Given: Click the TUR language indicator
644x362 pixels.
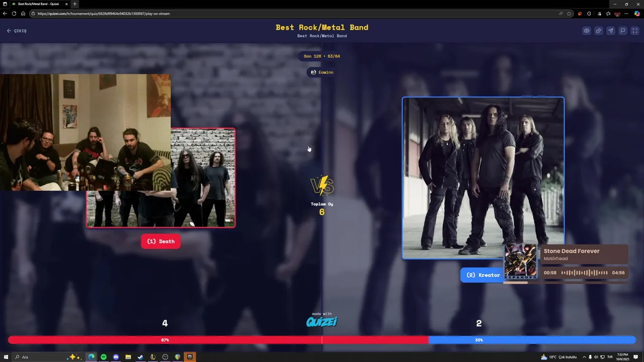Looking at the screenshot, I should point(610,357).
